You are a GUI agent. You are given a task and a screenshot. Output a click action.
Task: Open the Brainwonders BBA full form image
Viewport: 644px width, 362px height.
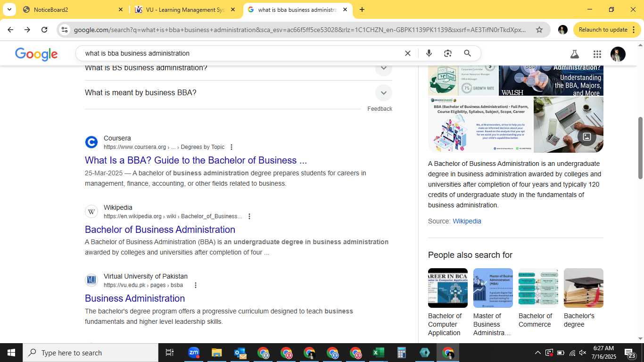point(480,124)
